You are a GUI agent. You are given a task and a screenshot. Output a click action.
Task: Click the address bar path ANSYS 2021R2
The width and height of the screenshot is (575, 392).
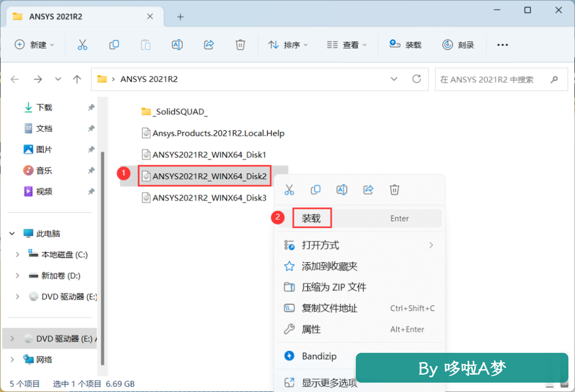(x=149, y=79)
